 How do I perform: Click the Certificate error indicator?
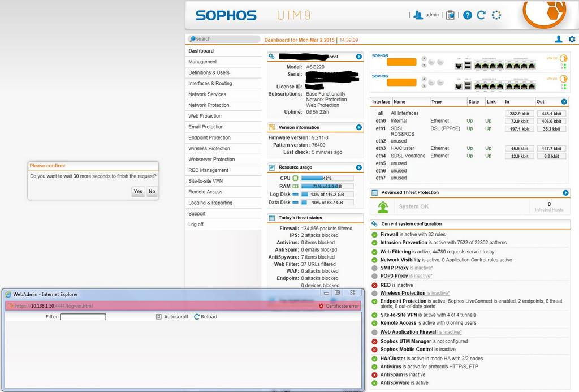coord(339,306)
